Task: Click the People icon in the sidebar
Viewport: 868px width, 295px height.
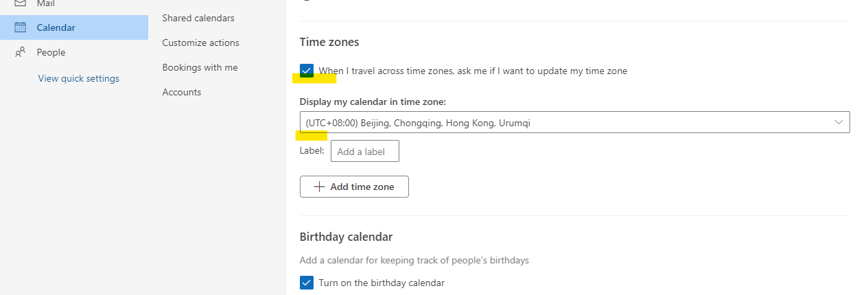Action: point(21,52)
